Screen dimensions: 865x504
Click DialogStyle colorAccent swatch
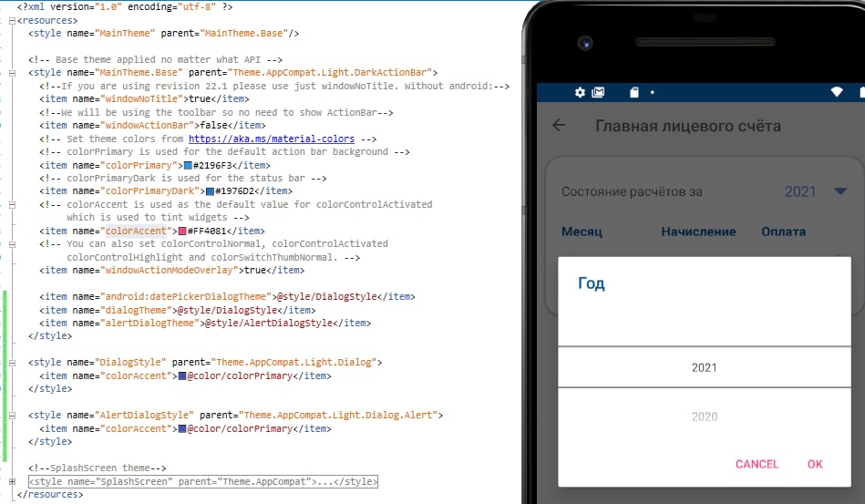(x=182, y=376)
